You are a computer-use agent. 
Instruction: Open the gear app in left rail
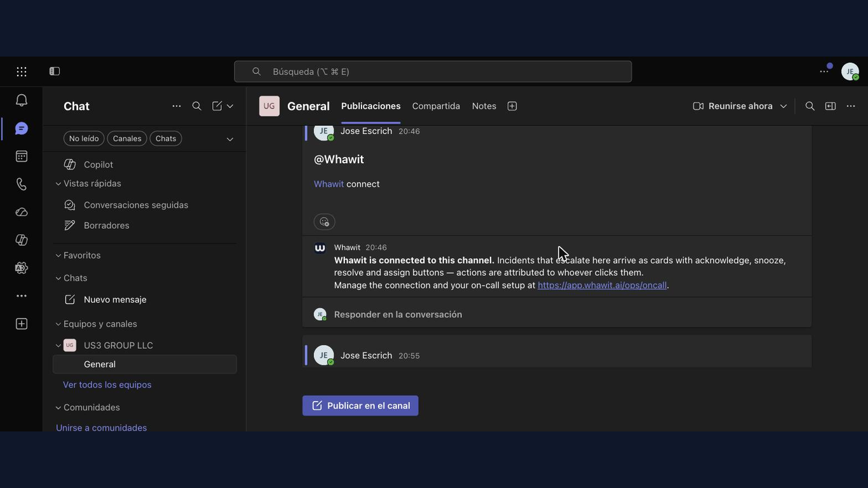tap(22, 268)
